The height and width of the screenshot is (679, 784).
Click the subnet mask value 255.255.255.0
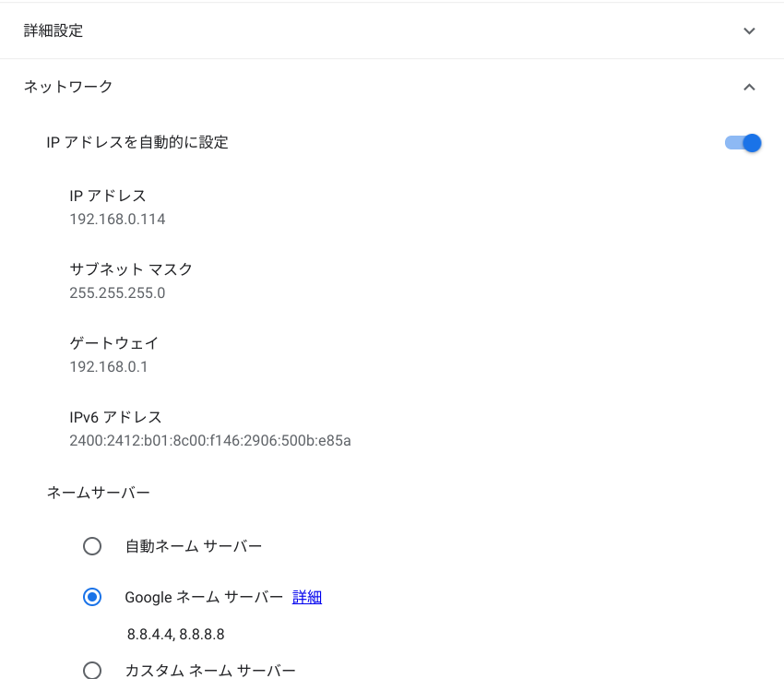pyautogui.click(x=117, y=292)
